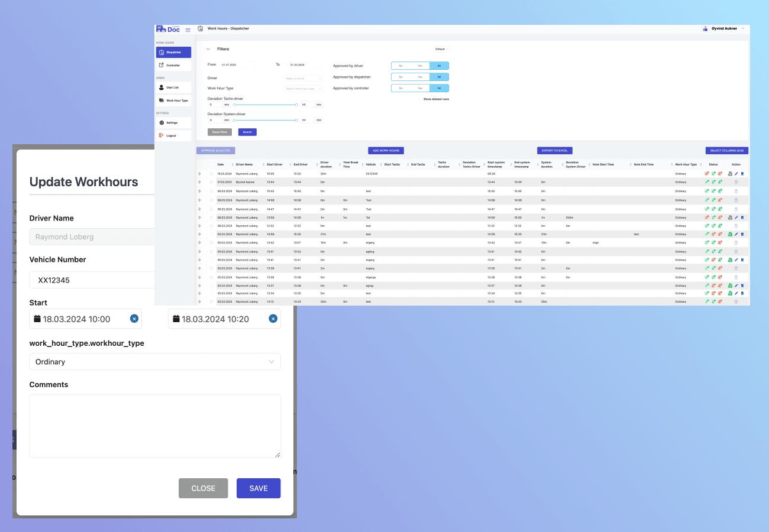Set Approved by dispatcher filter to No
The height and width of the screenshot is (532, 769).
400,77
